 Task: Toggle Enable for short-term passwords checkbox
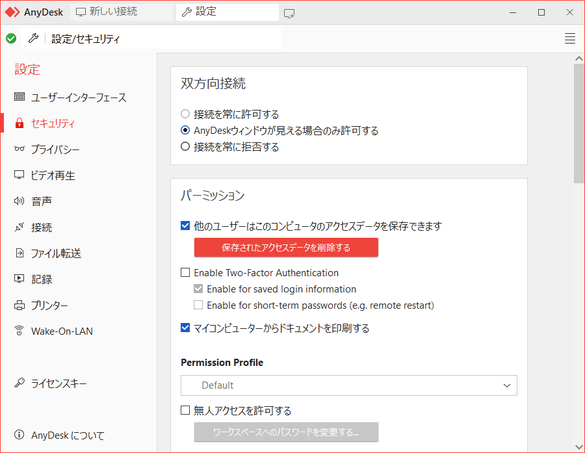198,305
